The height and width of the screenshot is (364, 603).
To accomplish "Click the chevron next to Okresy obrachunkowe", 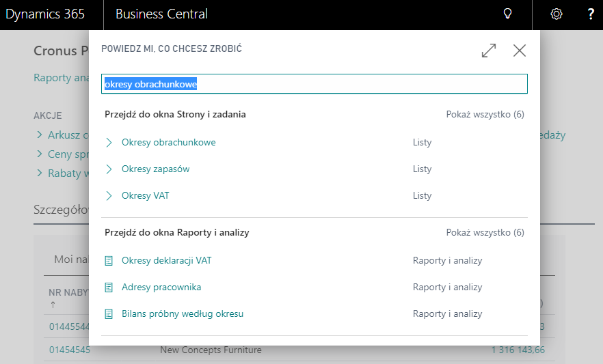I will click(x=109, y=143).
